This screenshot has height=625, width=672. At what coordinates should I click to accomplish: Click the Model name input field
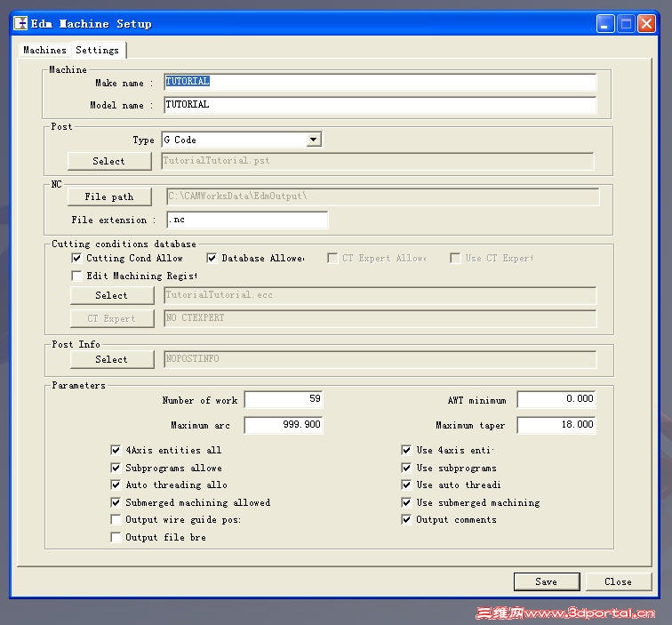(380, 105)
